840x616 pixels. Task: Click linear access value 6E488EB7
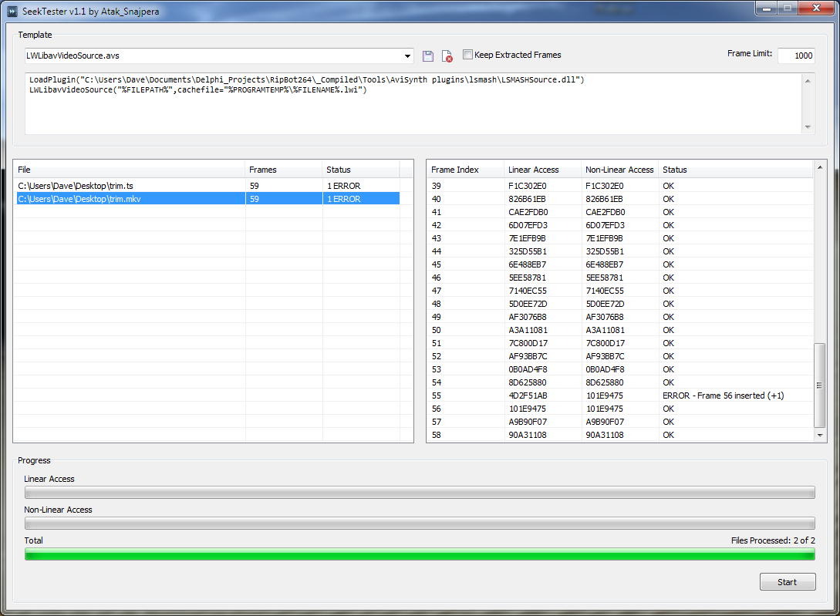[527, 264]
